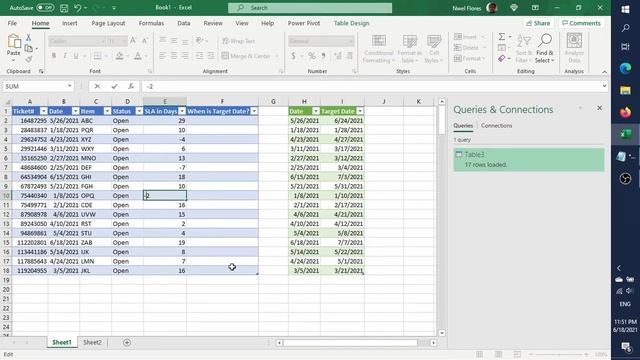
Task: Save the workbook using the floppy icon
Action: coord(64,8)
